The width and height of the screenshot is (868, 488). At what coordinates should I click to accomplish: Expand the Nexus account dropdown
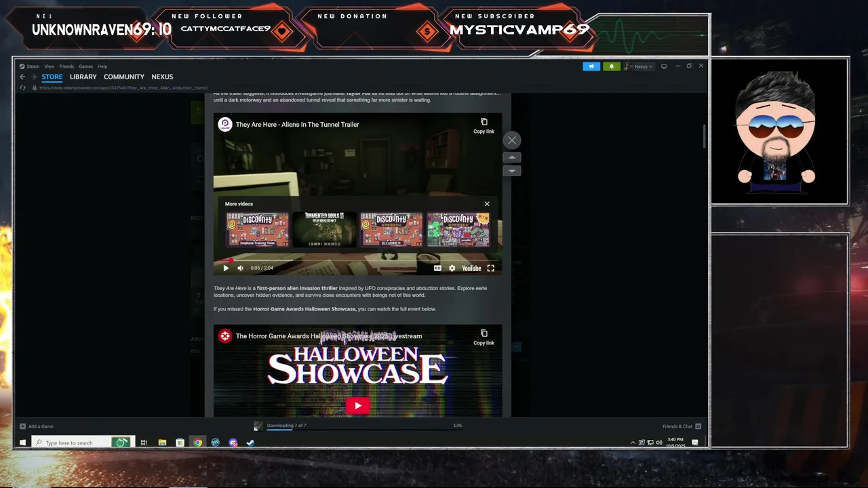639,66
